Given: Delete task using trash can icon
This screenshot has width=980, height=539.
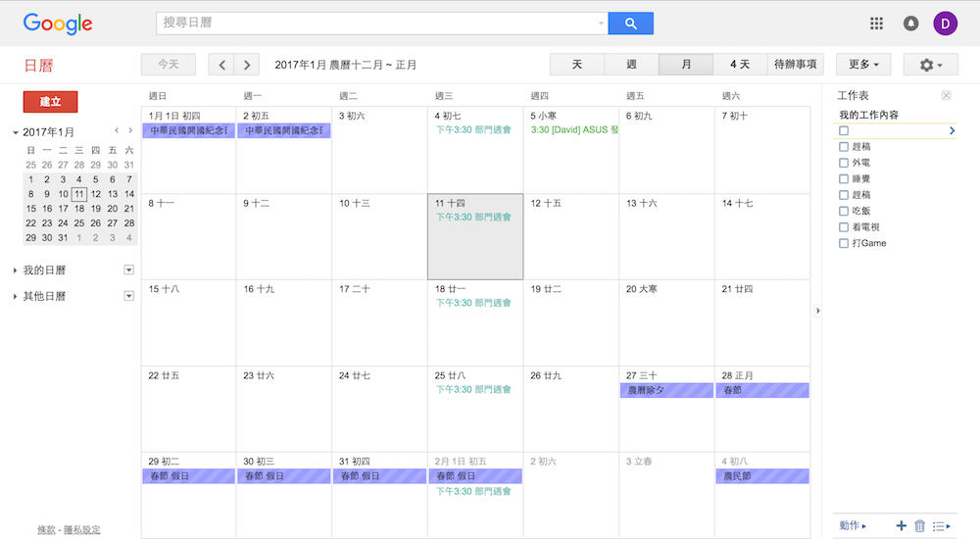Looking at the screenshot, I should click(919, 526).
